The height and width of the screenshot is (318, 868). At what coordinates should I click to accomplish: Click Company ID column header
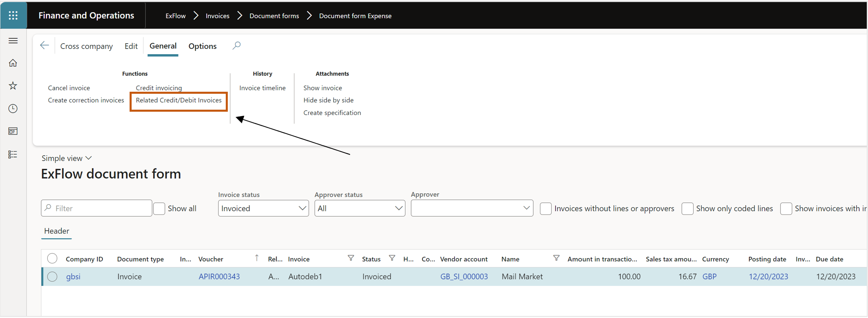pyautogui.click(x=84, y=259)
